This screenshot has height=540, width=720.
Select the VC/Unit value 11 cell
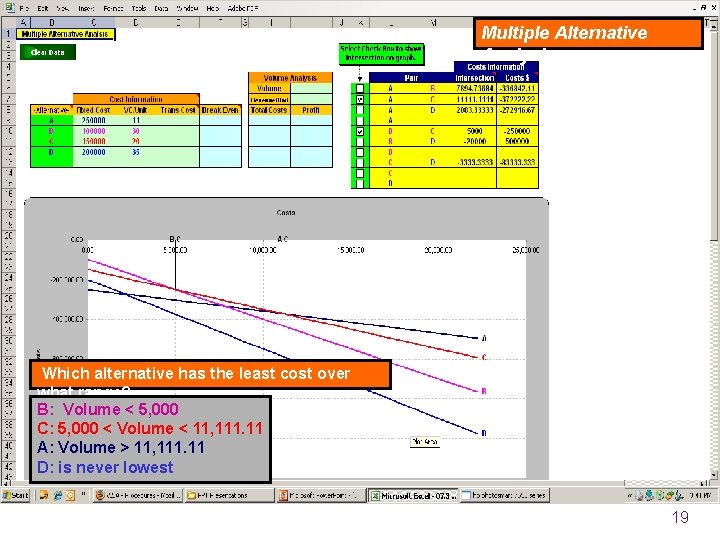[136, 120]
